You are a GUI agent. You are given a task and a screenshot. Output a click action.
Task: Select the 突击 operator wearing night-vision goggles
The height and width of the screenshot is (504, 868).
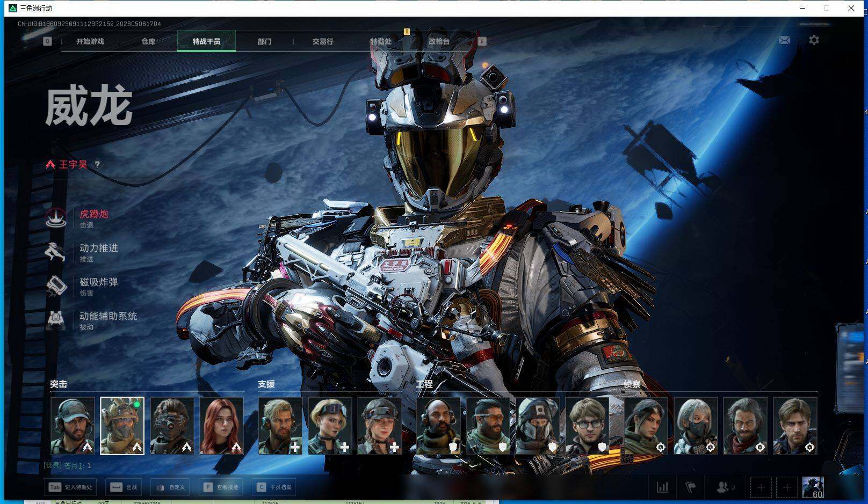pos(172,426)
